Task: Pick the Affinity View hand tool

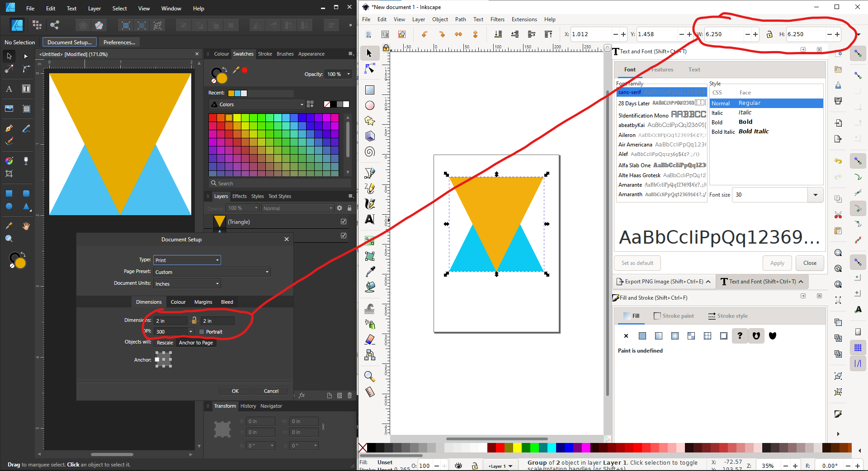Action: 26,226
